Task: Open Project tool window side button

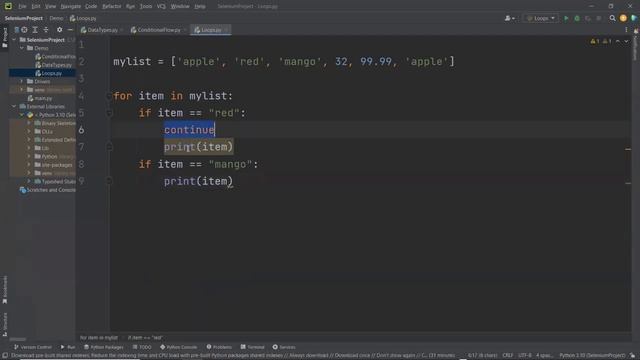Action: tap(4, 38)
